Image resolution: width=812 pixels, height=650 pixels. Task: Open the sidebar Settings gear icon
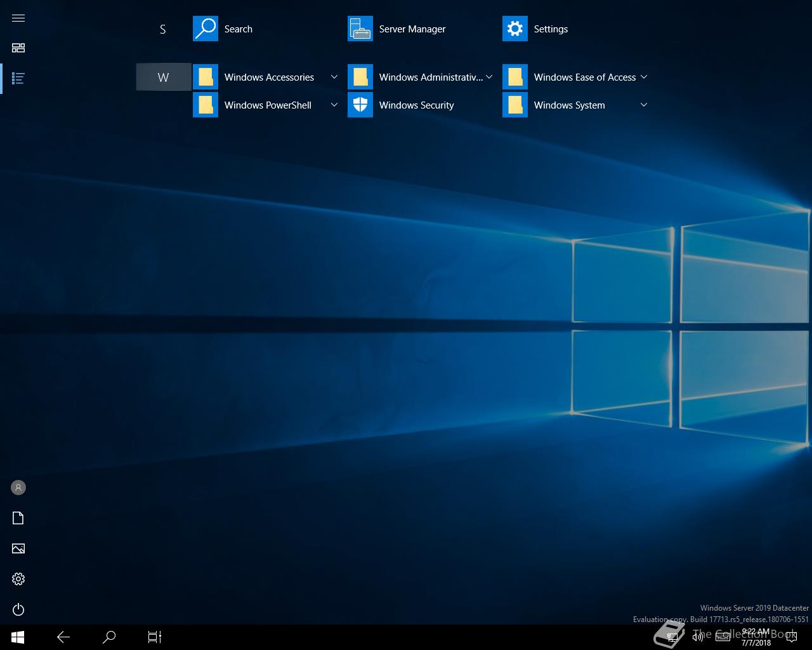[x=18, y=579]
